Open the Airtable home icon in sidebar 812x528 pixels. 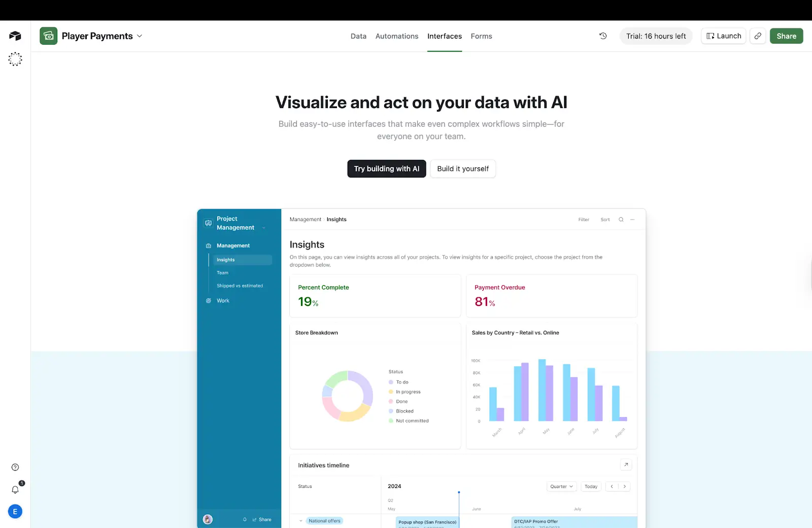coord(15,36)
